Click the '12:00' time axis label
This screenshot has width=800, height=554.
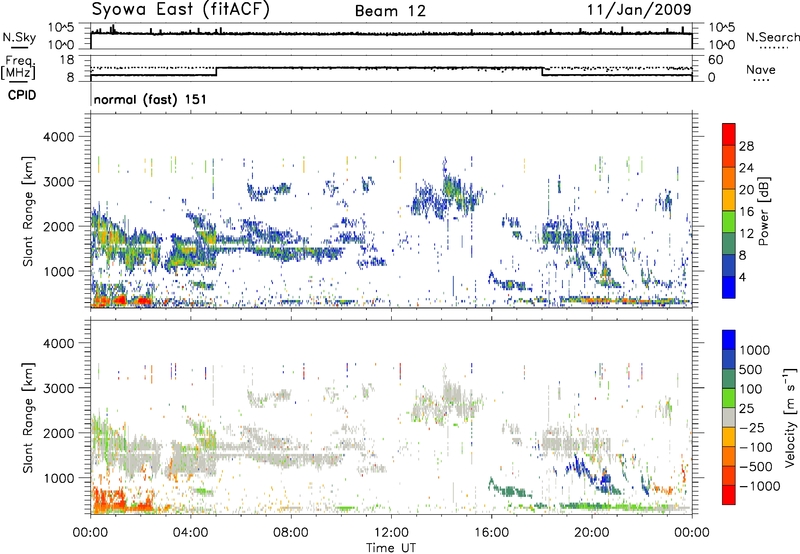[x=391, y=532]
